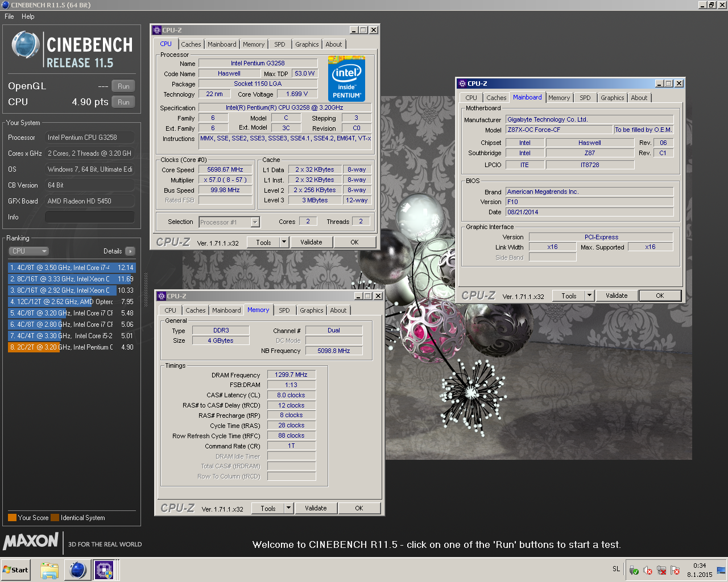
Task: Open the Ranking CPU dropdown
Action: click(28, 251)
